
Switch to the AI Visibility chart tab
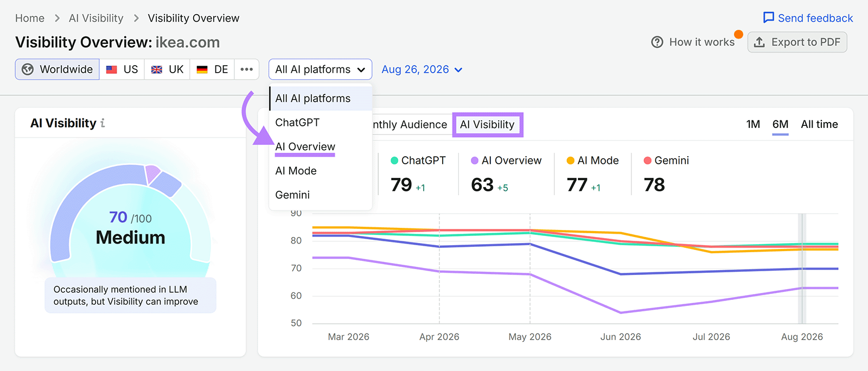[x=487, y=124]
